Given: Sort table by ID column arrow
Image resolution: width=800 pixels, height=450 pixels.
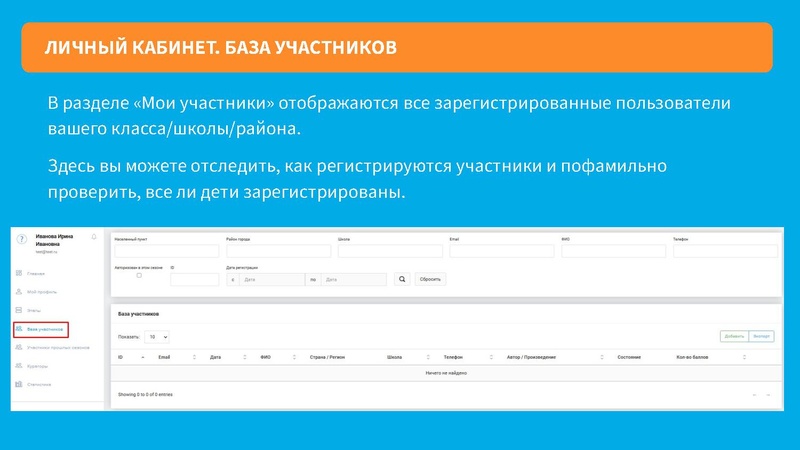Looking at the screenshot, I should (x=142, y=357).
